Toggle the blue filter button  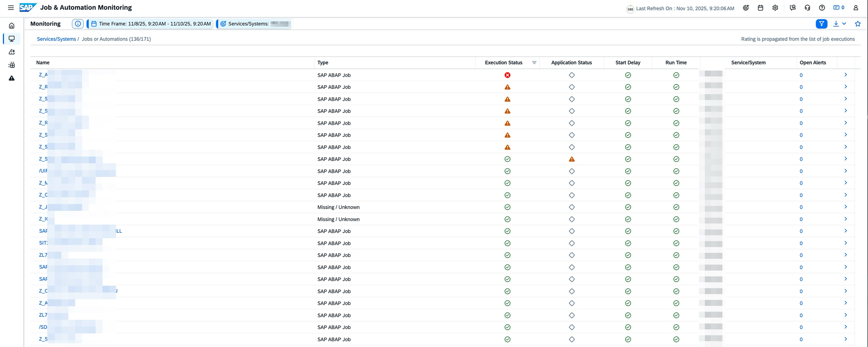pyautogui.click(x=821, y=24)
